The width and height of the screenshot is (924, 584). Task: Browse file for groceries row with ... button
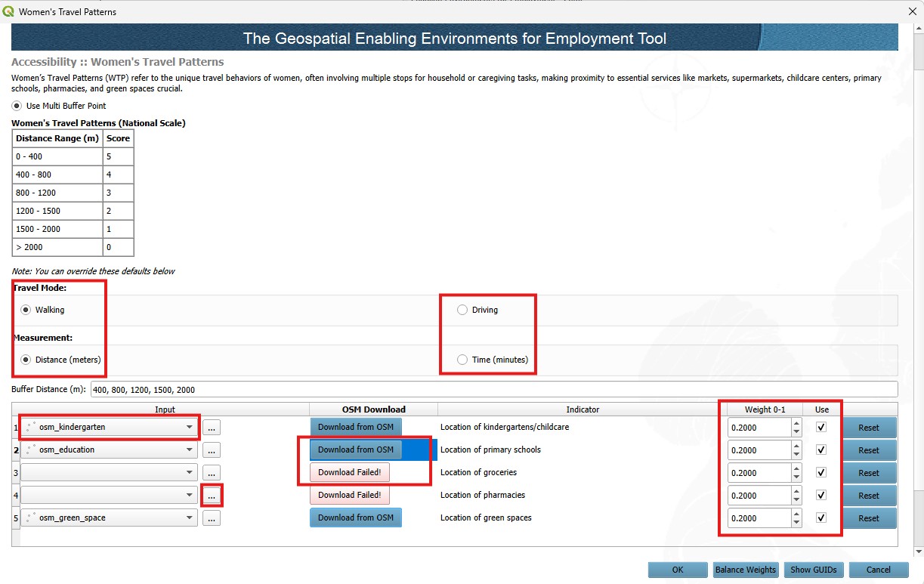point(212,473)
